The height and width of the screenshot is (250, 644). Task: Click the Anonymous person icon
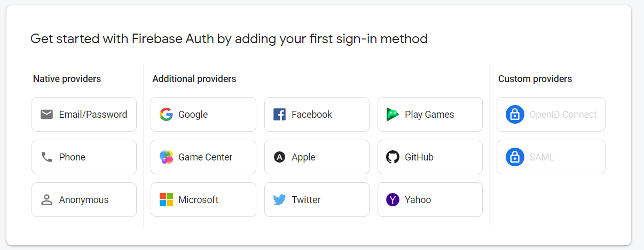pos(47,200)
